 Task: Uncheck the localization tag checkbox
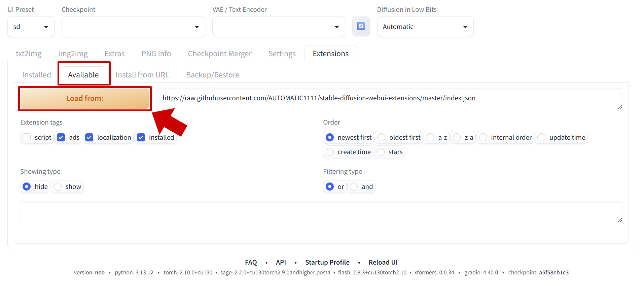point(89,137)
